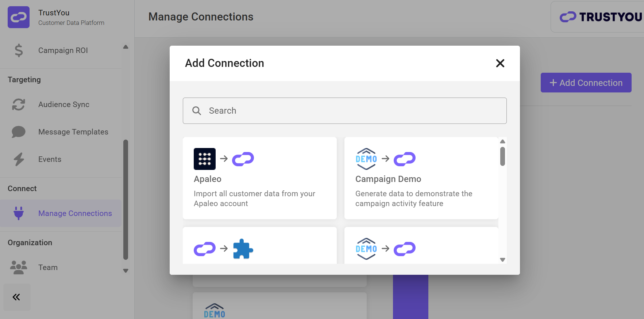Viewport: 644px width, 319px height.
Task: Click the Audience Sync refresh icon
Action: tap(19, 105)
